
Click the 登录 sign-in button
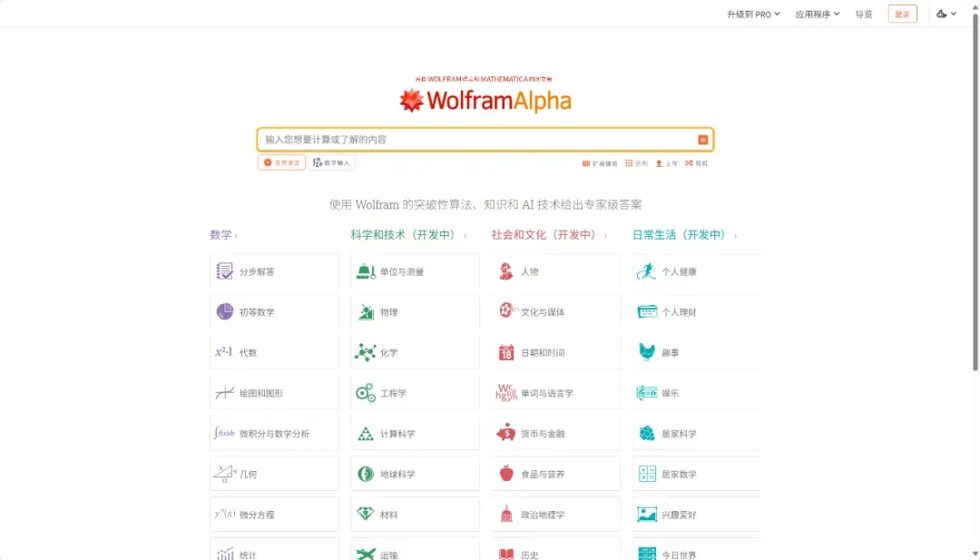(903, 14)
